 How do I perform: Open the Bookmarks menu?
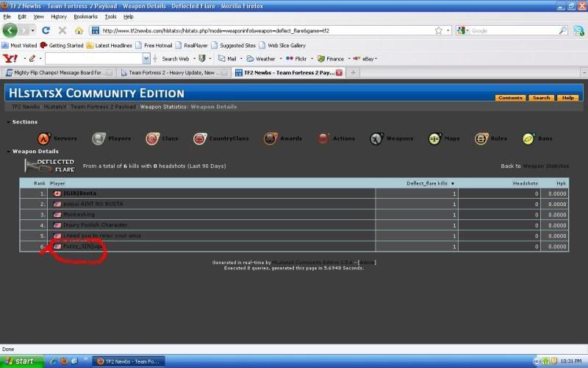85,16
